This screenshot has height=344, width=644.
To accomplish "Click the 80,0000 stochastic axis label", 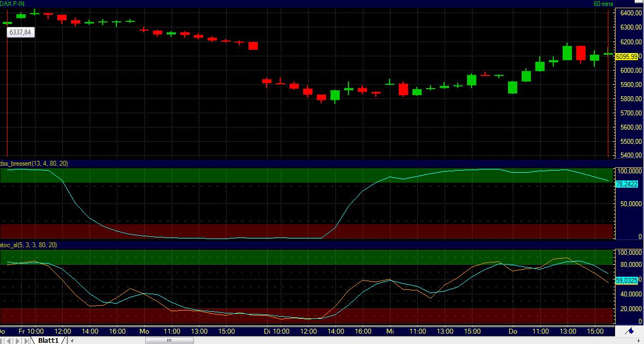I will click(631, 265).
